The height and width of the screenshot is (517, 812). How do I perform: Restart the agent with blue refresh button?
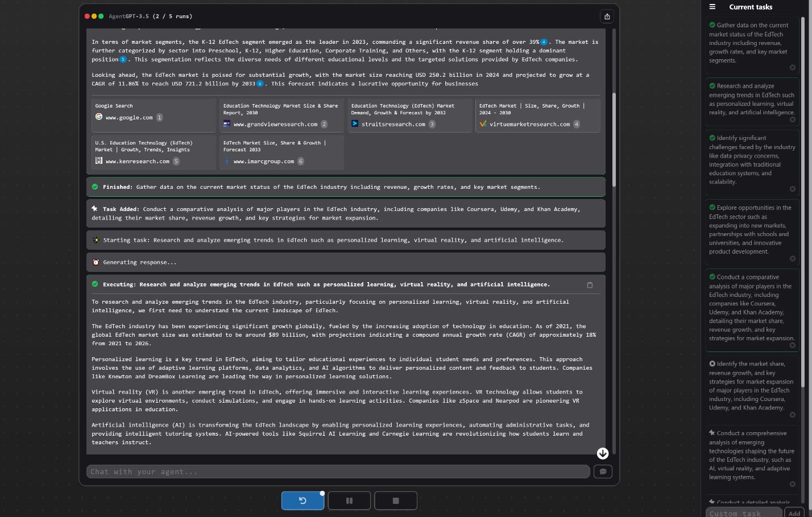(x=303, y=501)
